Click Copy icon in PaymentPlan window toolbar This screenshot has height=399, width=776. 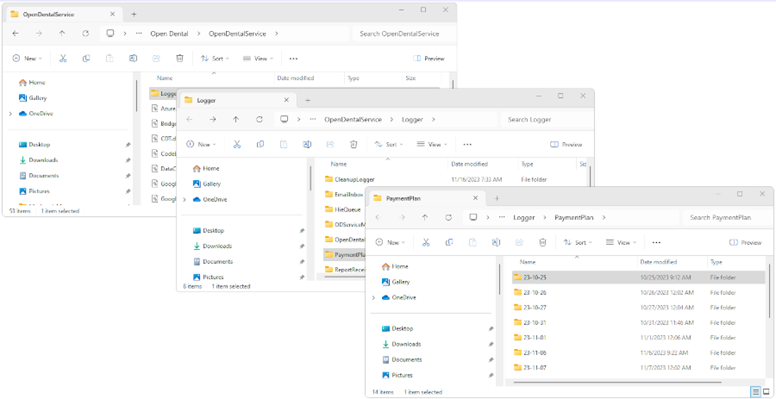coord(449,243)
